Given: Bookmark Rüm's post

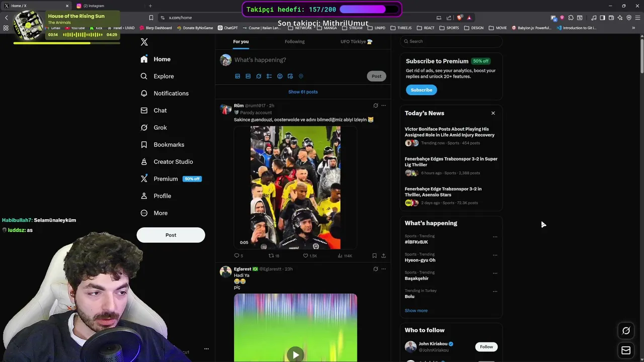Looking at the screenshot, I should (374, 256).
